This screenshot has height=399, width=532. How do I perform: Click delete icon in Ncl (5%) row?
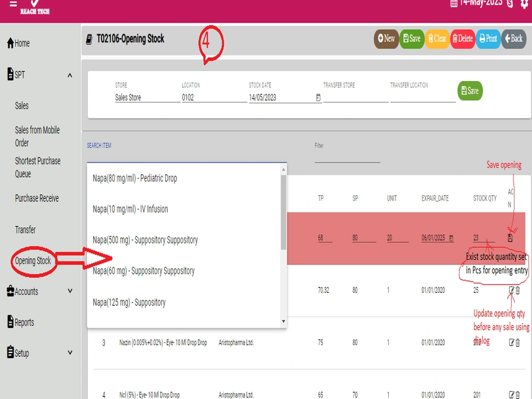(x=518, y=395)
